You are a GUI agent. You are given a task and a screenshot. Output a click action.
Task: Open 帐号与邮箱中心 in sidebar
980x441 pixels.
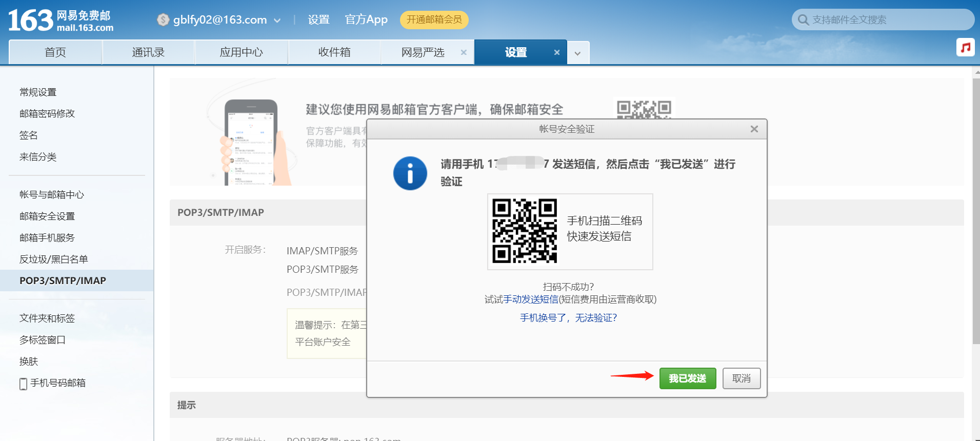point(52,195)
